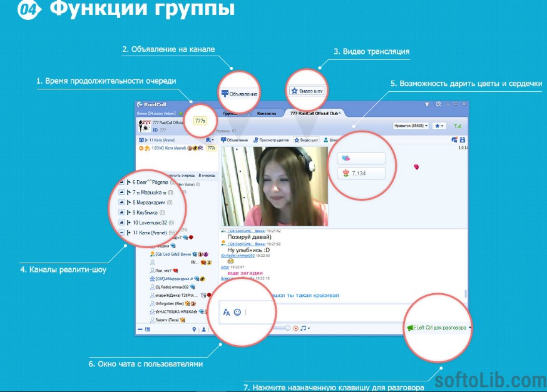Open channel 10 Lovemusic32 (0)
The width and height of the screenshot is (547, 392).
click(153, 223)
